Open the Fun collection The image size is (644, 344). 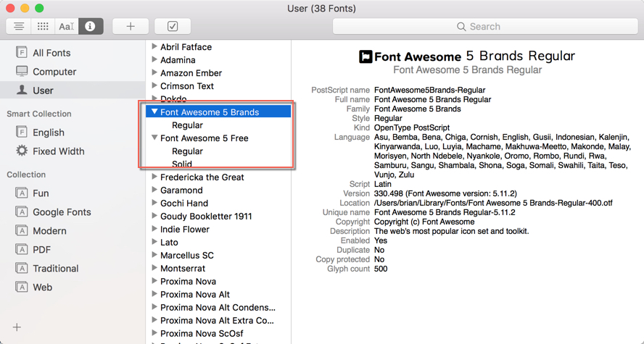tap(73, 193)
